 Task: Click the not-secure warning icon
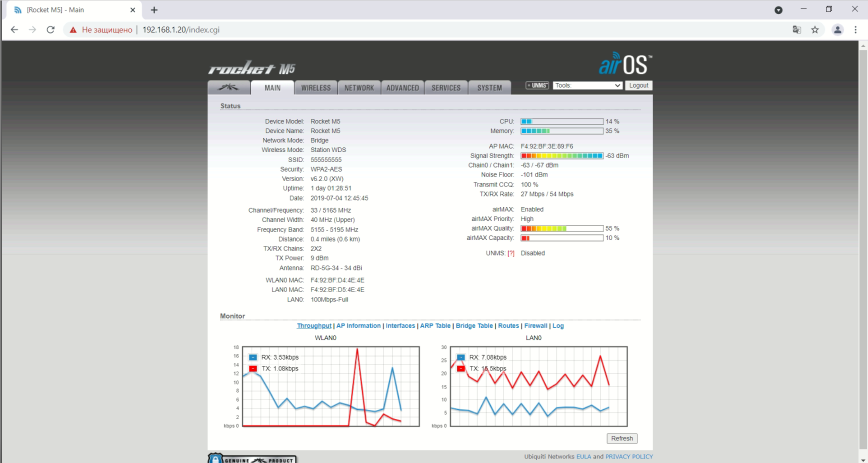[x=73, y=29]
